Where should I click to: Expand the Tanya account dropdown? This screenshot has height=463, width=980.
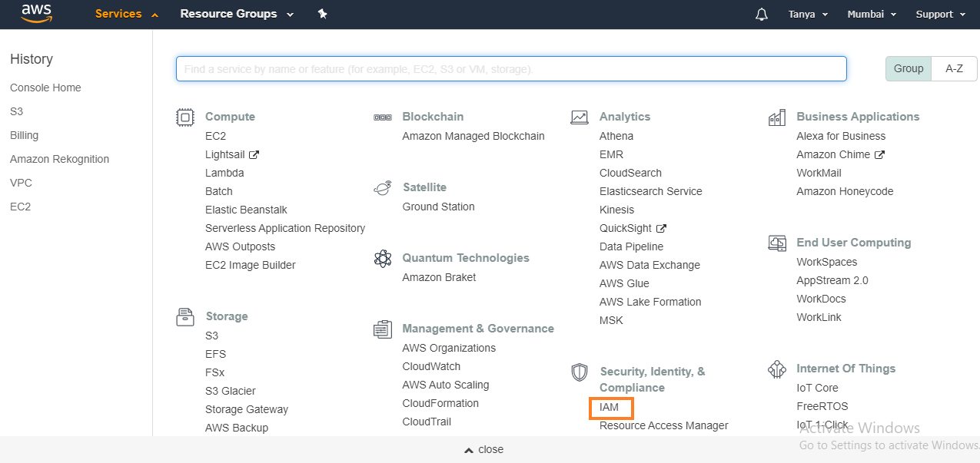[808, 15]
